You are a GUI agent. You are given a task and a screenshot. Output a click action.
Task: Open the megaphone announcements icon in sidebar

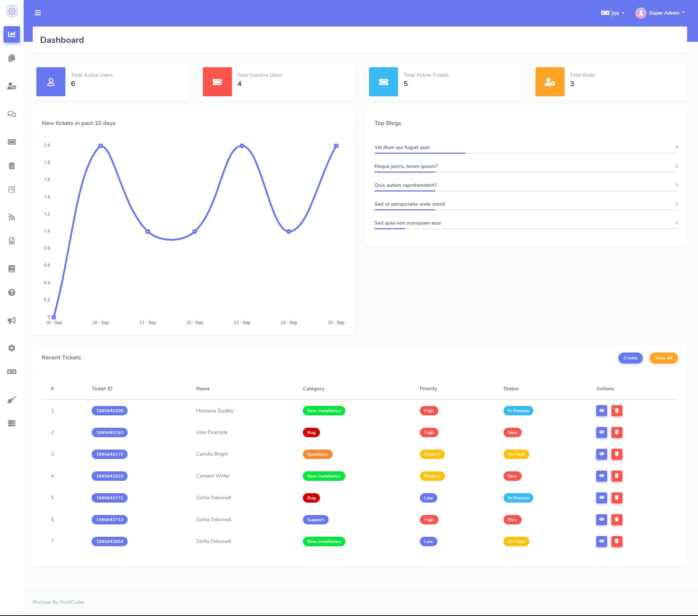pyautogui.click(x=12, y=321)
